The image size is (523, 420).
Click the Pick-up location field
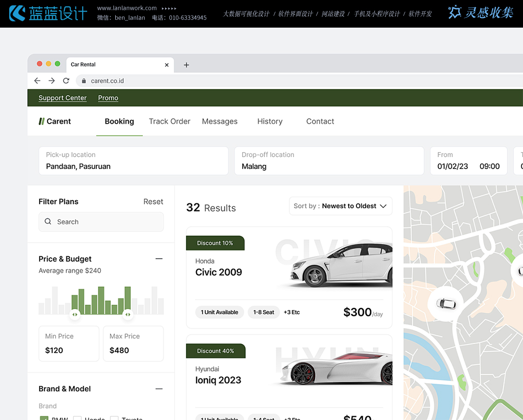click(x=133, y=161)
